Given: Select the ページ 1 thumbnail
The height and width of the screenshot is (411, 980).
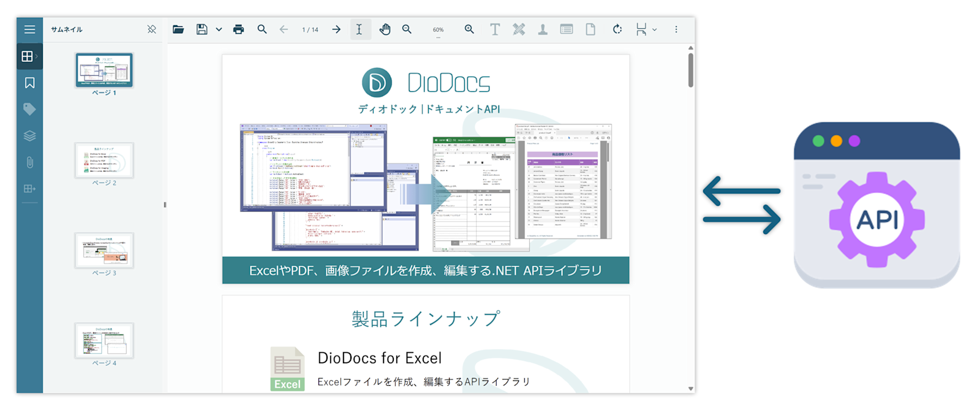Looking at the screenshot, I should (104, 70).
